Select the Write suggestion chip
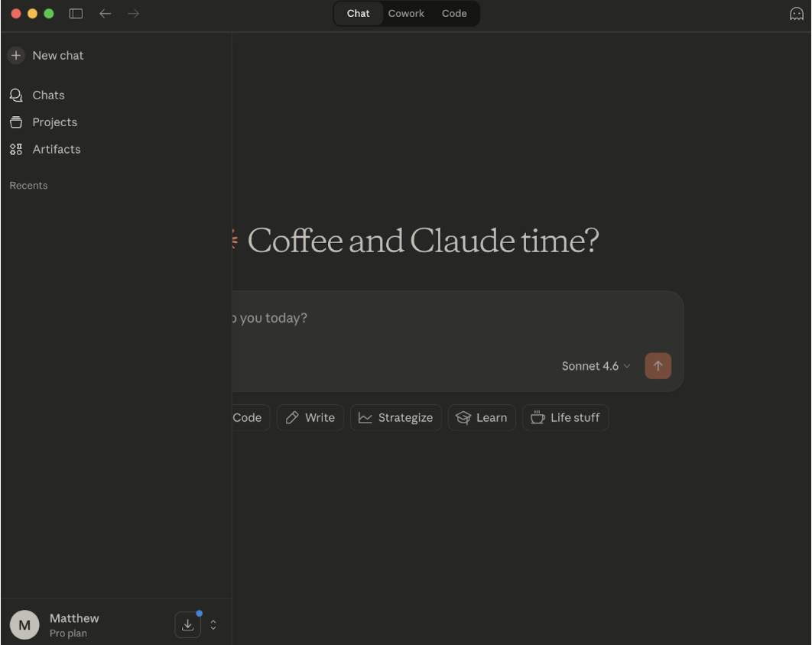 pos(310,418)
